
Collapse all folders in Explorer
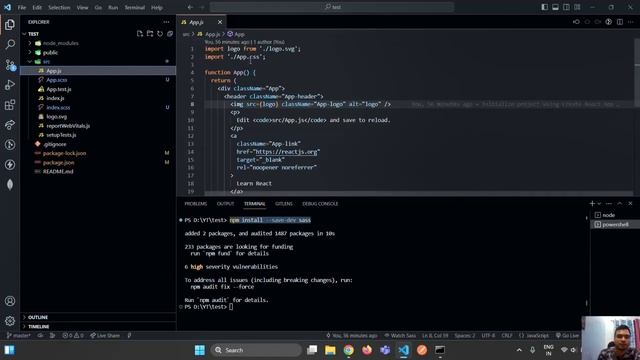[x=170, y=33]
